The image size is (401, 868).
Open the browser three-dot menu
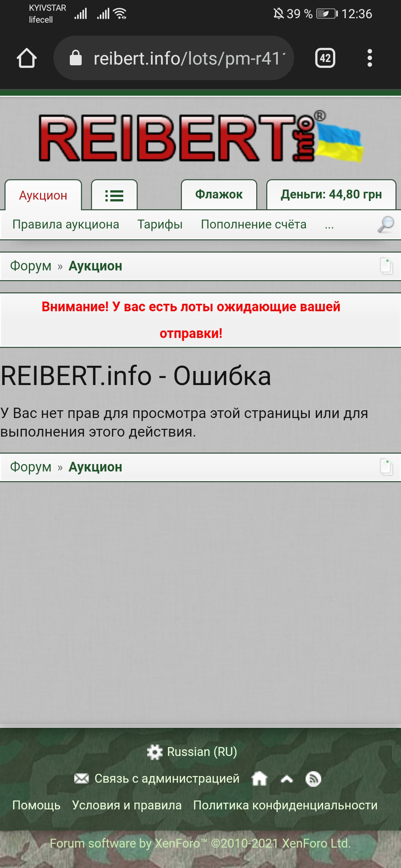click(x=369, y=58)
